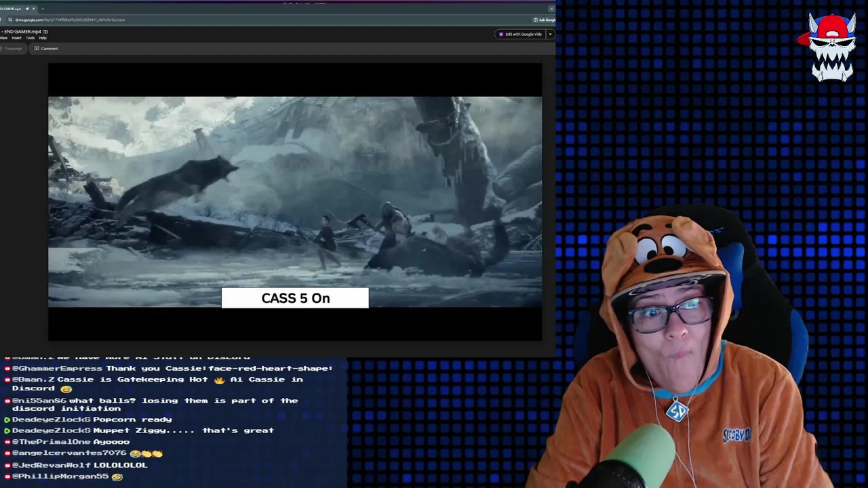Expand the dropdown next to Edit with Google Vids

550,34
